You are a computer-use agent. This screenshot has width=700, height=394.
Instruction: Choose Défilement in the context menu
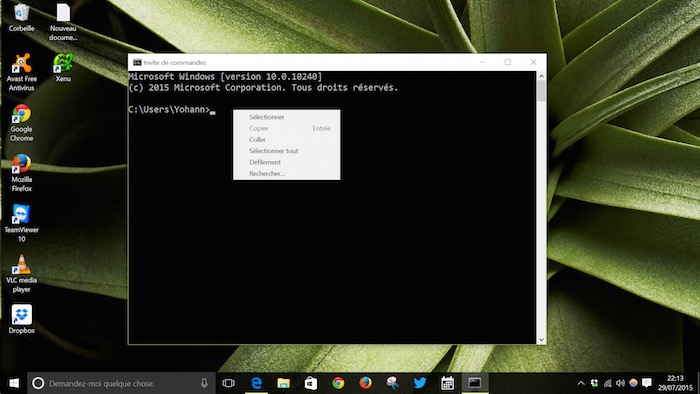(x=287, y=162)
